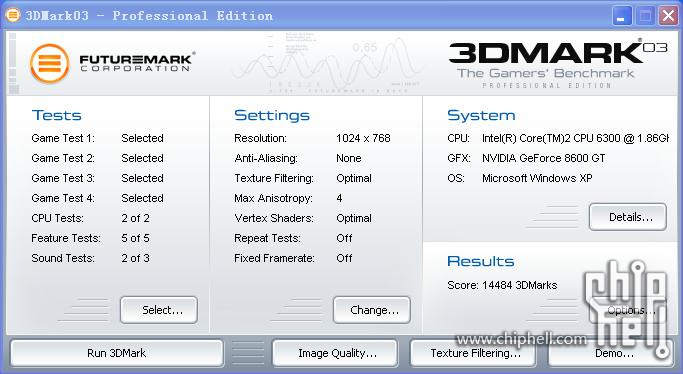Click the Repeat Tests 'Off' value

344,239
